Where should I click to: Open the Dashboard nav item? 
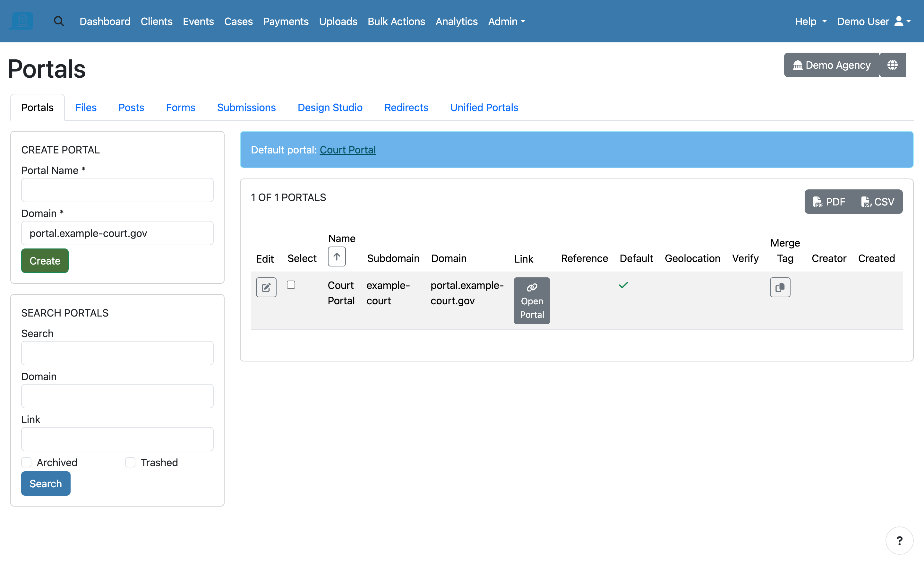tap(105, 22)
